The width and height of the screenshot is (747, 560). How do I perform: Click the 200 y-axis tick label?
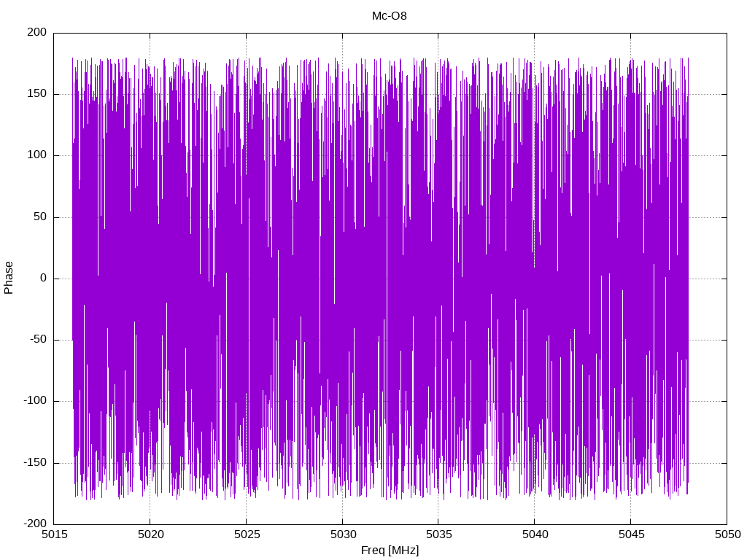coord(37,32)
